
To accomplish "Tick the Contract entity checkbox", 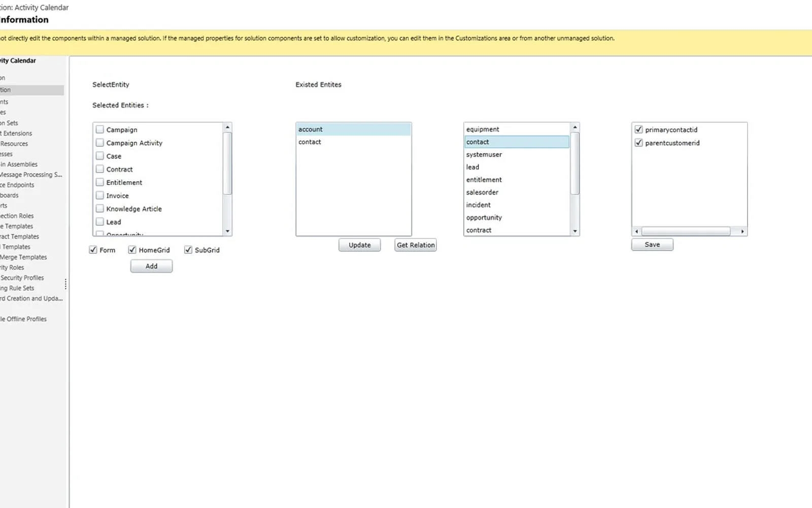I will (100, 169).
